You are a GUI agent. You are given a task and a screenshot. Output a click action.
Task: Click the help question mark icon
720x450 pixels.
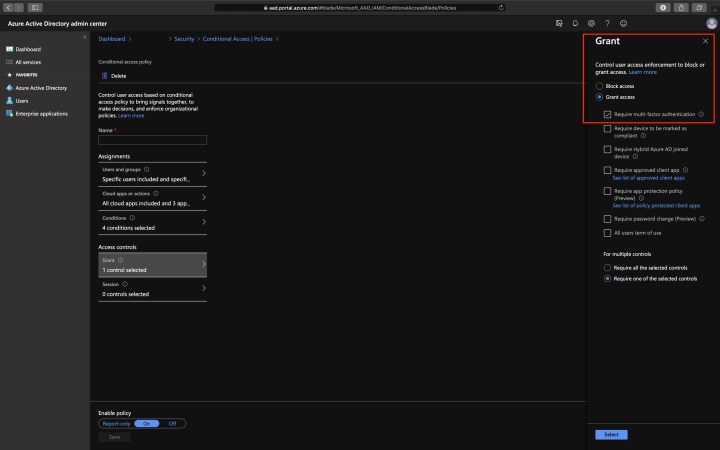click(607, 22)
